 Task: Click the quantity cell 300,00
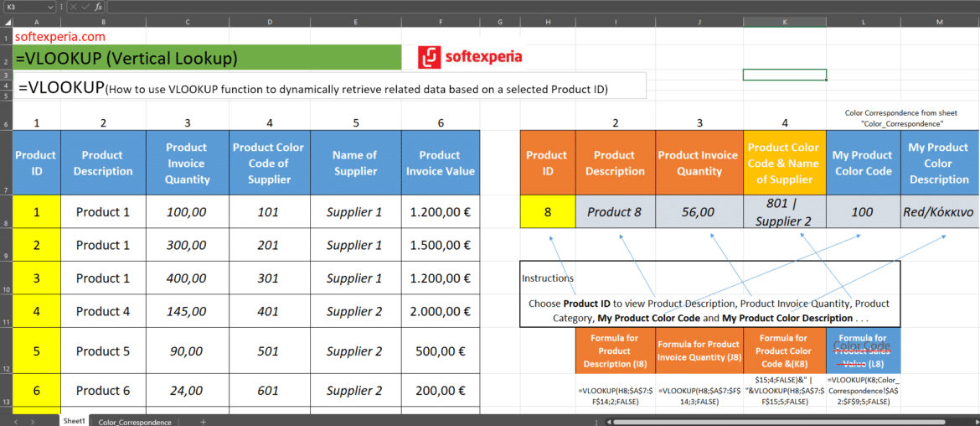(188, 245)
